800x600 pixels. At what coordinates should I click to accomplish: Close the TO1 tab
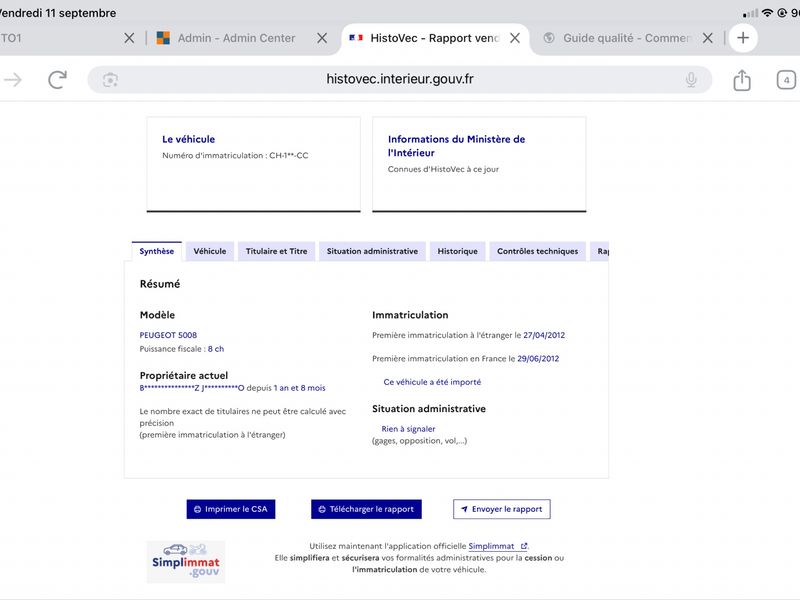129,38
